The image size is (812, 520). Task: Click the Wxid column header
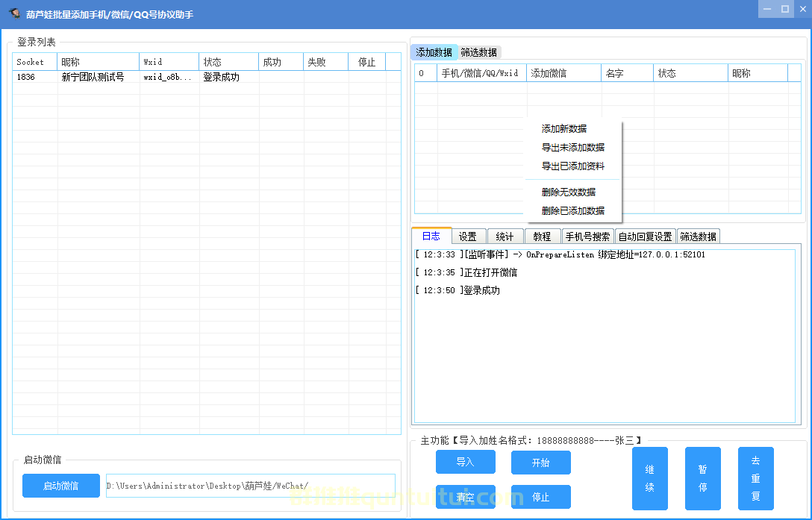point(169,62)
